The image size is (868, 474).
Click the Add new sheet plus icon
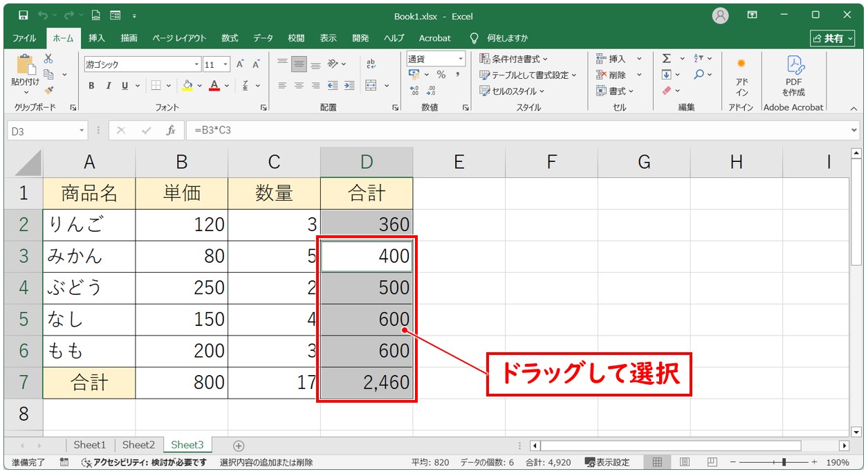click(239, 446)
